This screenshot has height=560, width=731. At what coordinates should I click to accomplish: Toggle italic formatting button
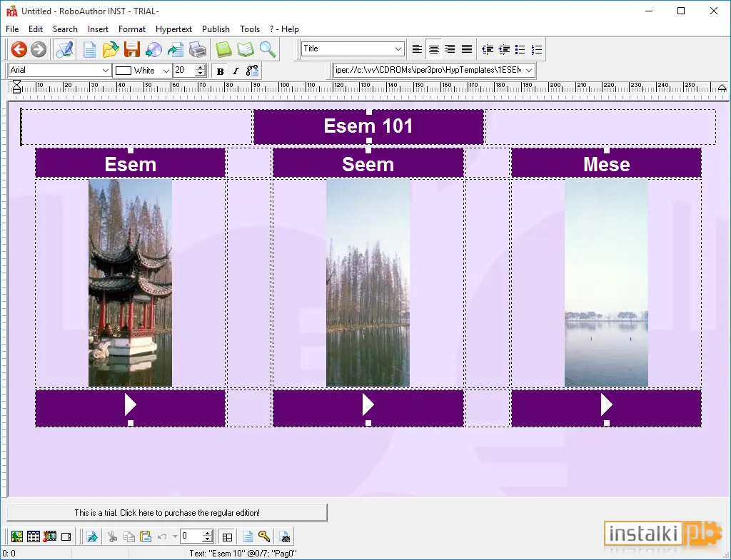236,71
